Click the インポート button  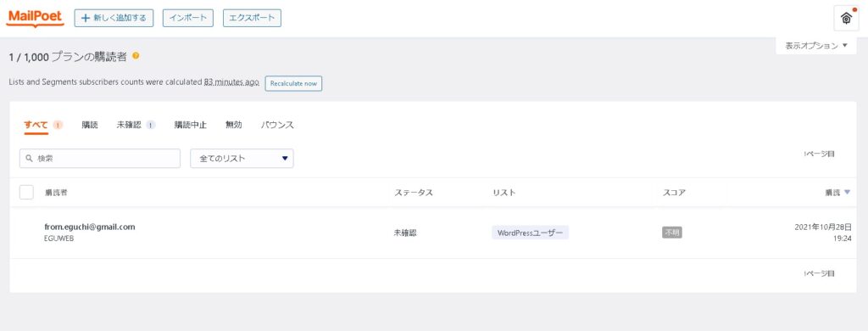point(188,18)
